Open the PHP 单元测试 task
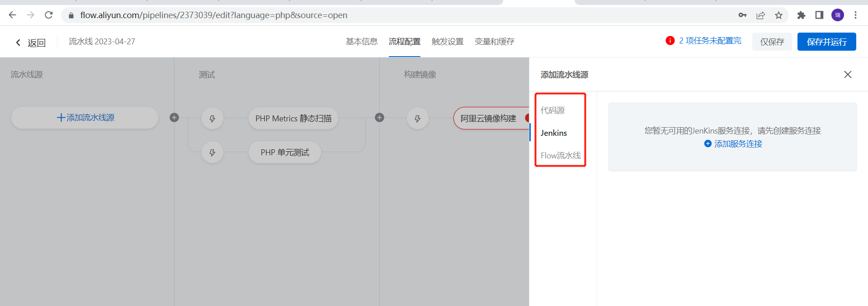 coord(285,153)
